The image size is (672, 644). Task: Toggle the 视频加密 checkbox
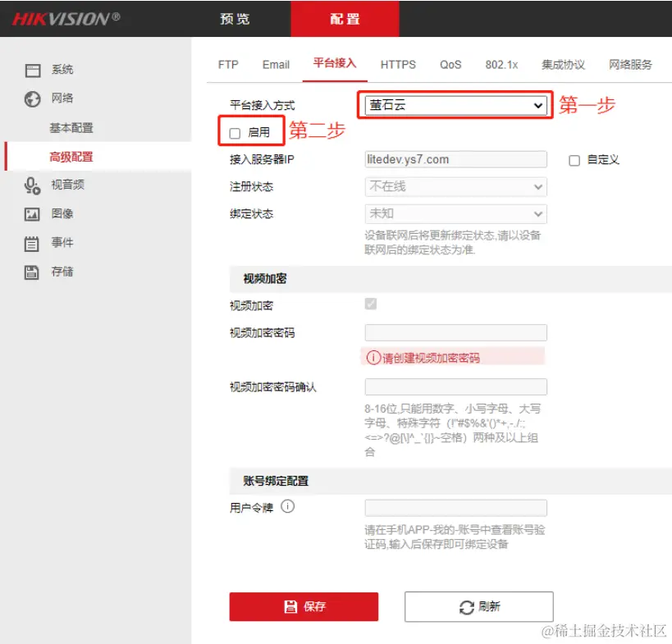[371, 304]
